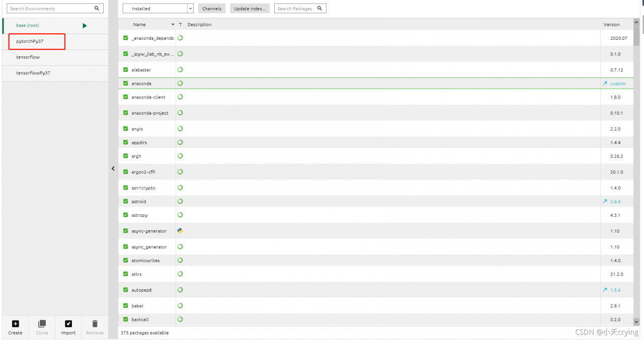
Task: Click the anaconda-client version 1.8.0 cell
Action: pos(615,97)
